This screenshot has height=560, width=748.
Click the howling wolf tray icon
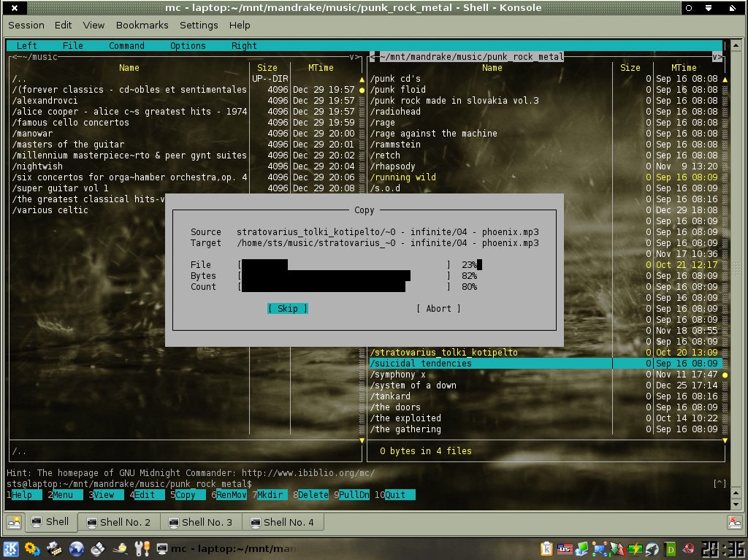(652, 550)
